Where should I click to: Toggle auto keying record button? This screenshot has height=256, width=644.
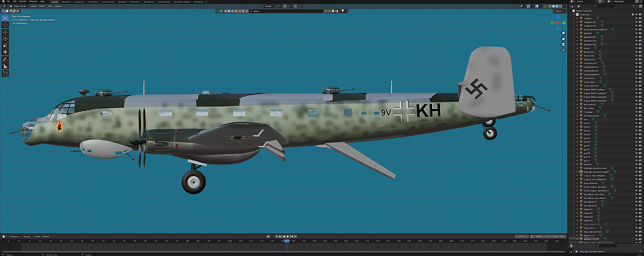tap(268, 237)
